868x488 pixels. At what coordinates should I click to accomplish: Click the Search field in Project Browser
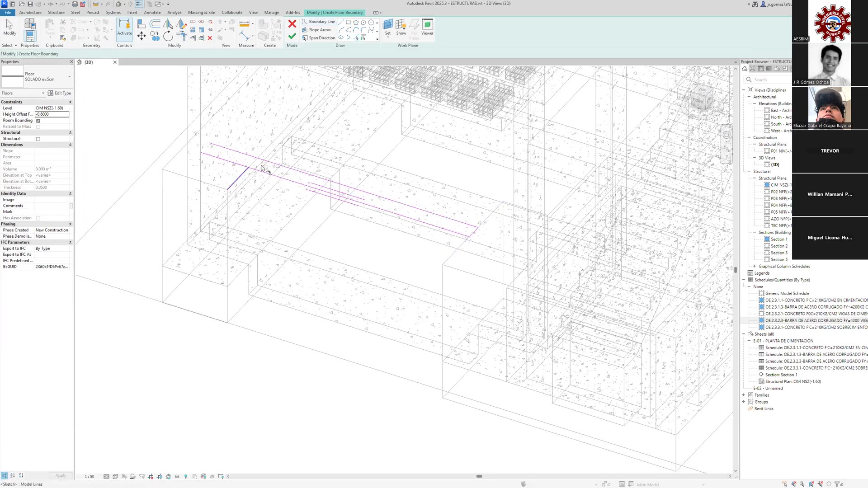pos(769,80)
